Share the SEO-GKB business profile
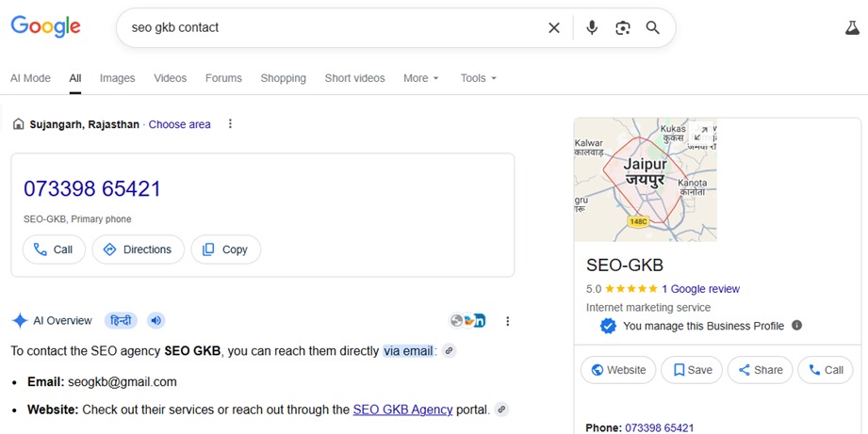868x434 pixels. click(x=760, y=370)
